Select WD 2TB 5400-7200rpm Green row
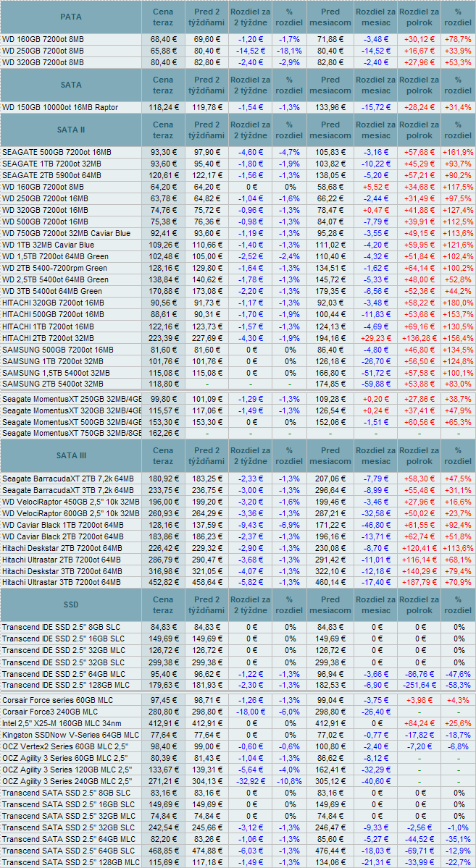476x868 pixels. (x=238, y=269)
